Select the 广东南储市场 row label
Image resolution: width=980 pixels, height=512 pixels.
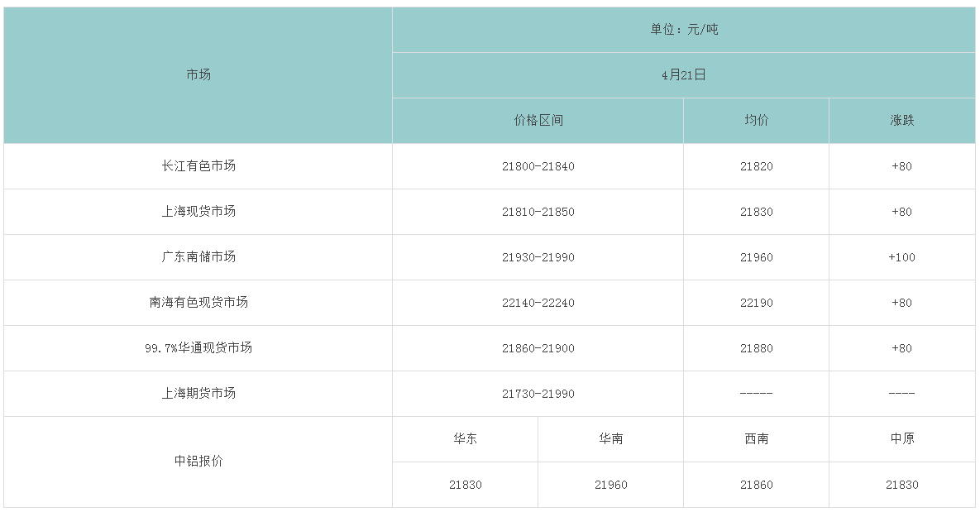[198, 257]
